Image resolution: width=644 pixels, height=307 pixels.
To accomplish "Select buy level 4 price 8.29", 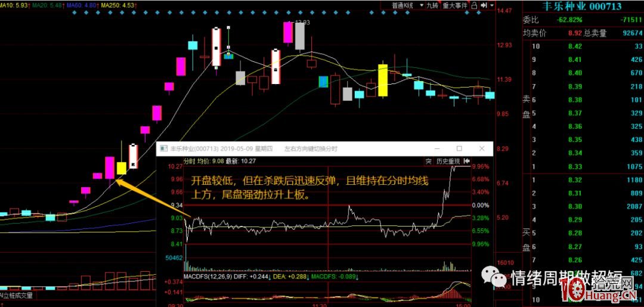I will click(x=575, y=219).
